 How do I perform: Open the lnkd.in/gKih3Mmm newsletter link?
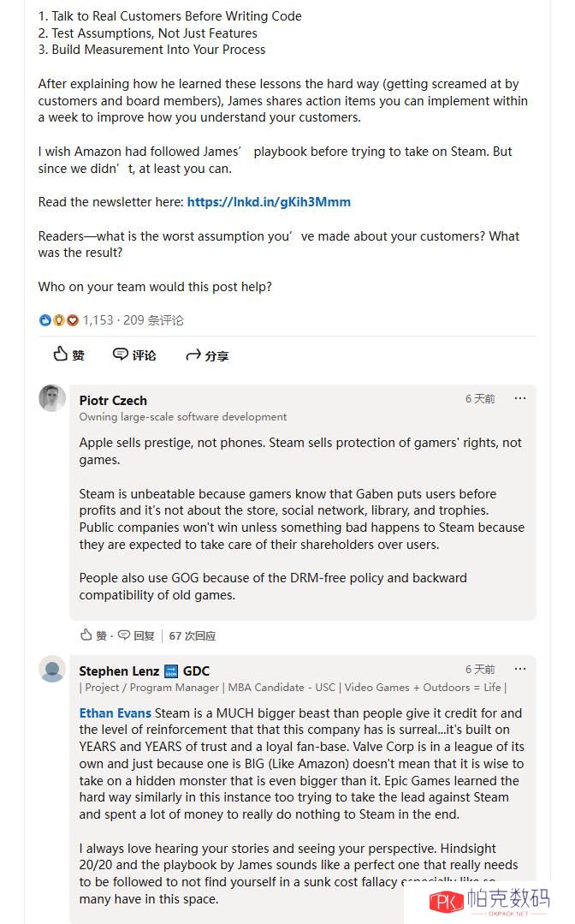pyautogui.click(x=269, y=202)
